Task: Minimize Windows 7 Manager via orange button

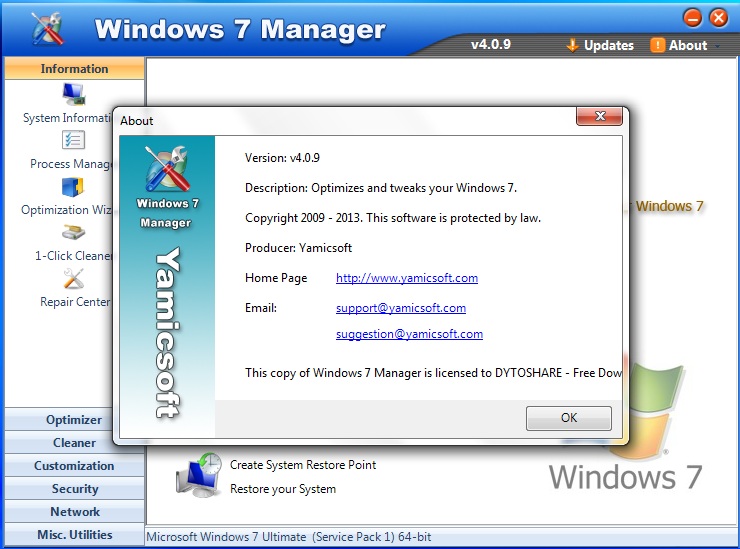Action: pyautogui.click(x=692, y=18)
